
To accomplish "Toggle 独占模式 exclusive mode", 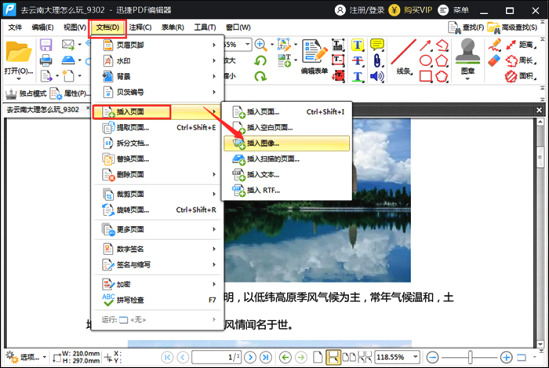I will [26, 93].
